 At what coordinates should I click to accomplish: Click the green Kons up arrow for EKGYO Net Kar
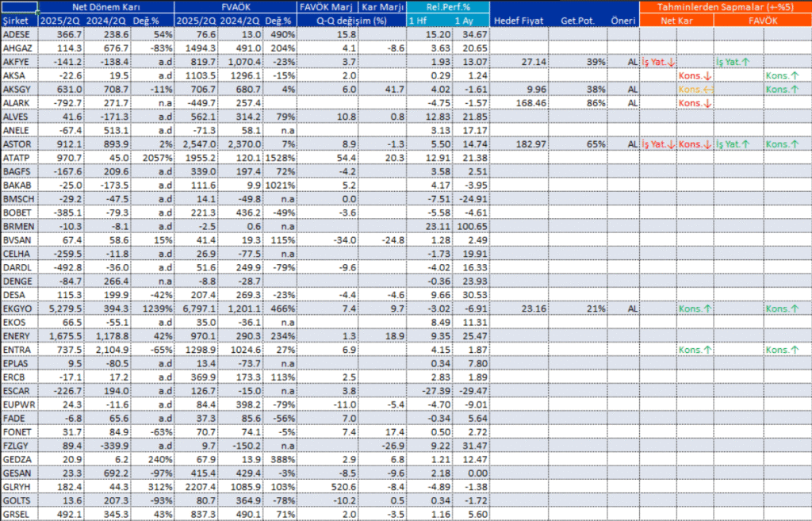[x=696, y=308]
